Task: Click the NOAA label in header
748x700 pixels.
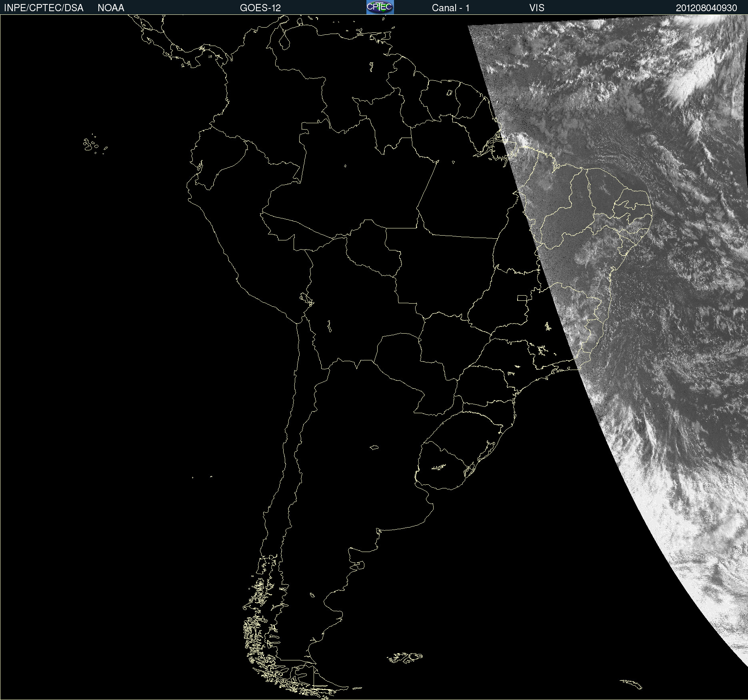Action: click(111, 8)
